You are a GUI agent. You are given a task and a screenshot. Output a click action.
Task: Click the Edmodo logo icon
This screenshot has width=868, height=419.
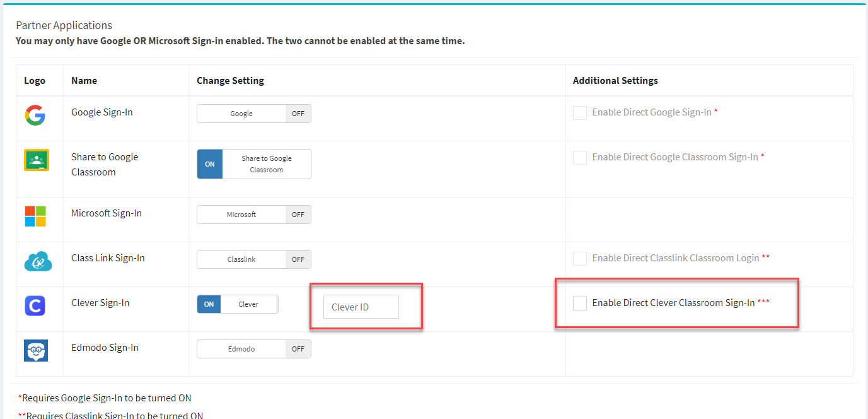pyautogui.click(x=36, y=351)
